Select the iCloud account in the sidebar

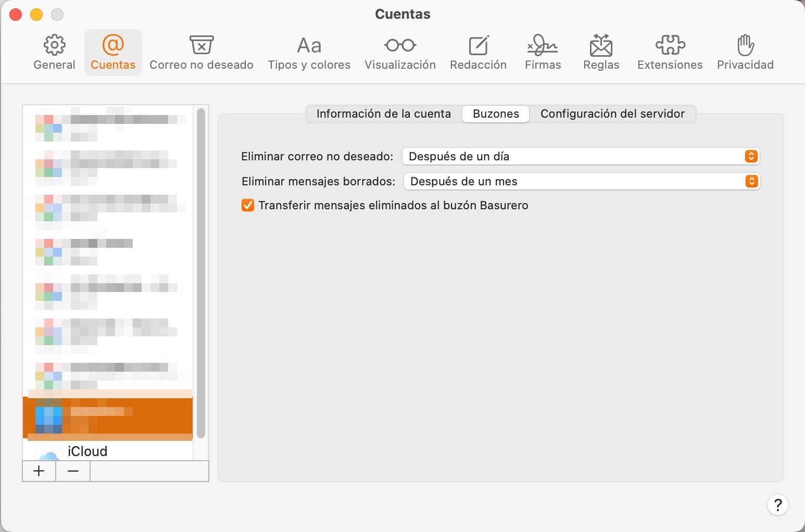(87, 451)
